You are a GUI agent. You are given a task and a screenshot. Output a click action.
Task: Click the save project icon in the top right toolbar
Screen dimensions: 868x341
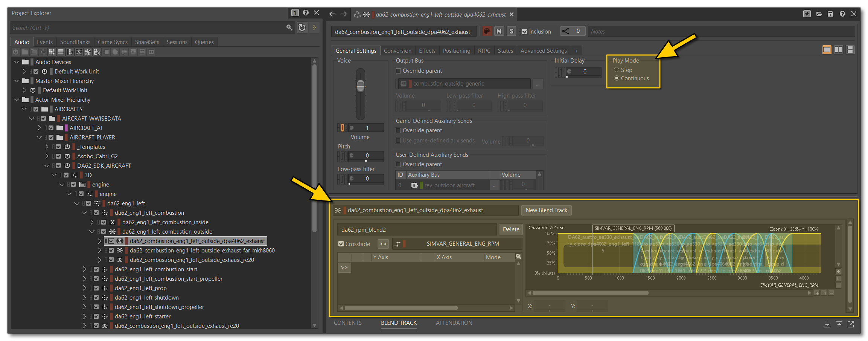[x=831, y=14]
